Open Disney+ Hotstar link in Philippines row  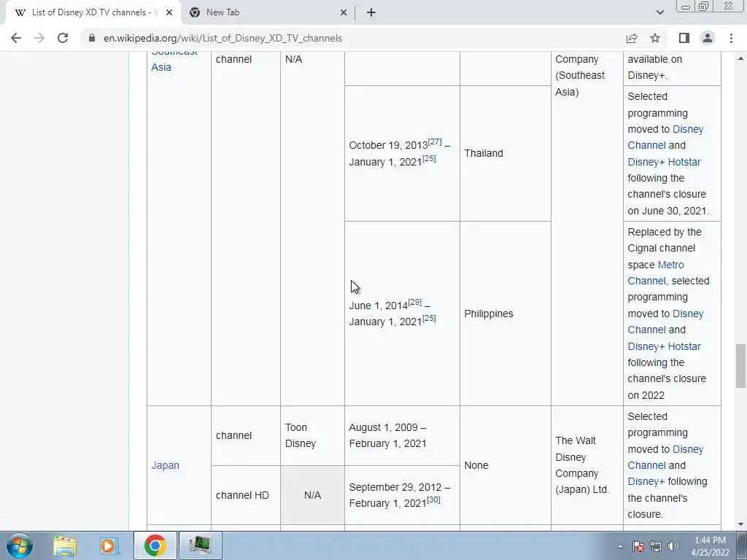664,346
